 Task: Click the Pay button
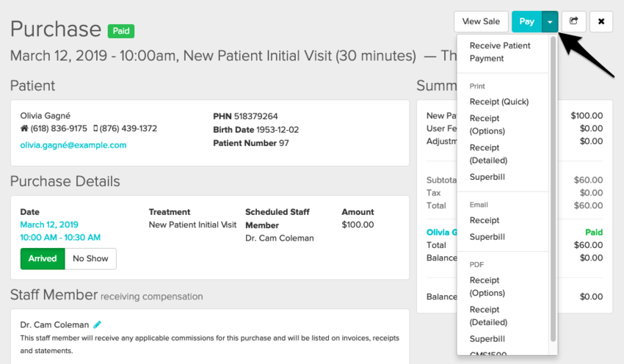click(x=526, y=21)
